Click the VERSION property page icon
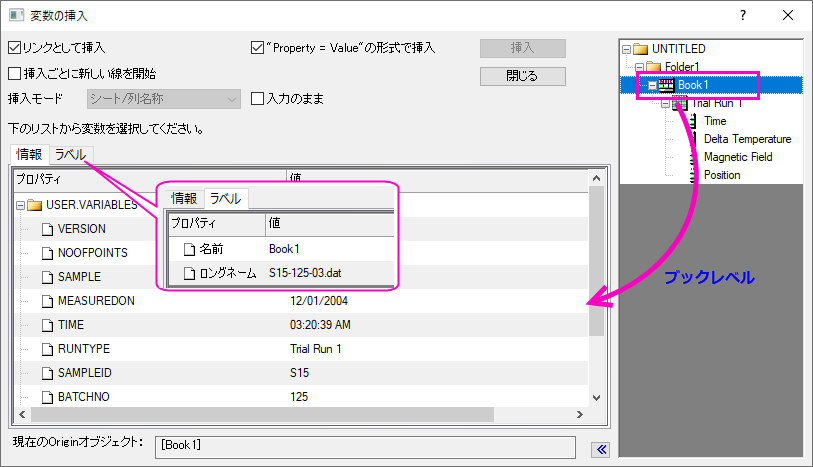813x467 pixels. coord(47,229)
